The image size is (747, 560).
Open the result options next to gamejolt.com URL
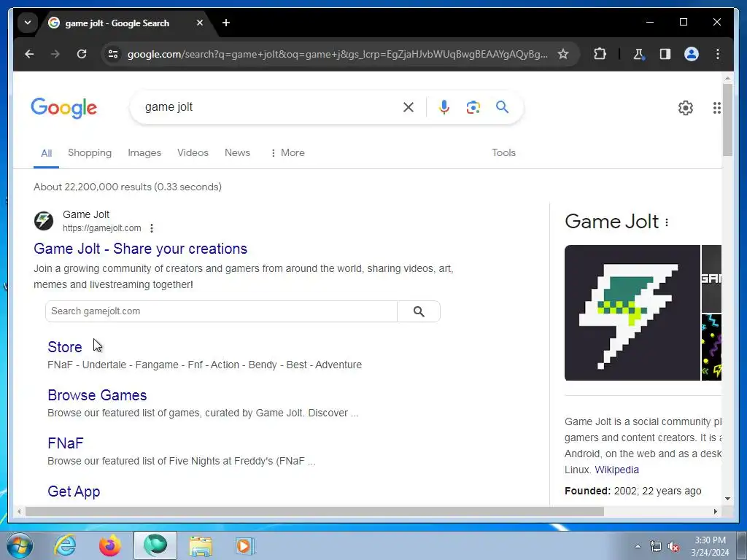[x=152, y=228]
